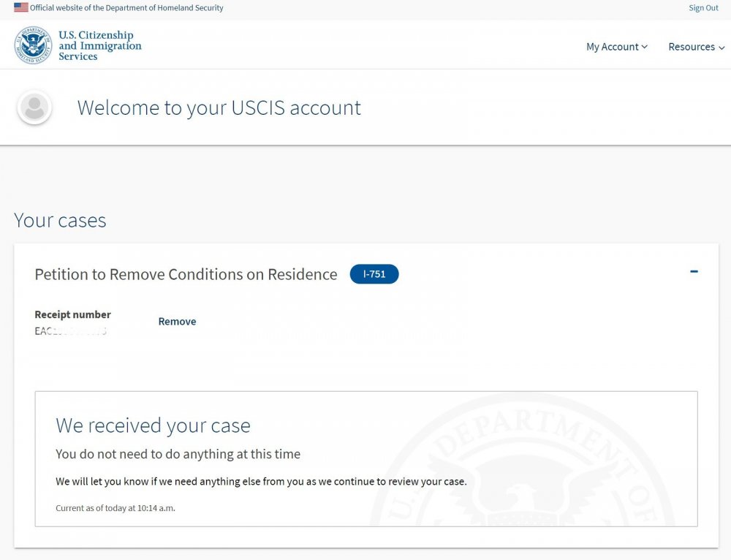Click the Your cases heading
The height and width of the screenshot is (560, 731).
(x=60, y=220)
